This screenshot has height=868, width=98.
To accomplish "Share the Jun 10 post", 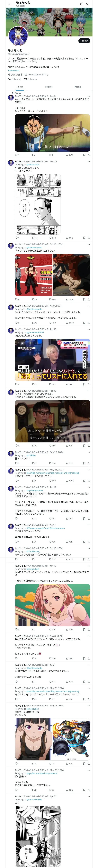I will [x=89, y=384].
